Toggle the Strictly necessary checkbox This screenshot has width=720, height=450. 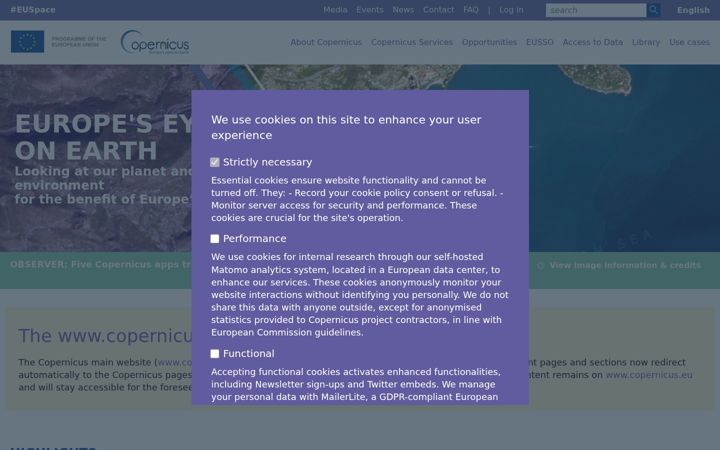(x=214, y=162)
